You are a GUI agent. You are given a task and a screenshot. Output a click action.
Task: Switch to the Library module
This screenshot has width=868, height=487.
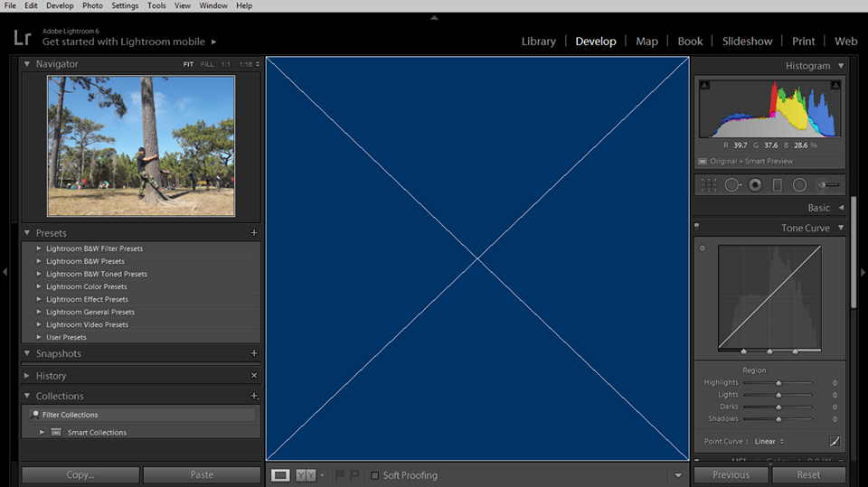point(539,42)
